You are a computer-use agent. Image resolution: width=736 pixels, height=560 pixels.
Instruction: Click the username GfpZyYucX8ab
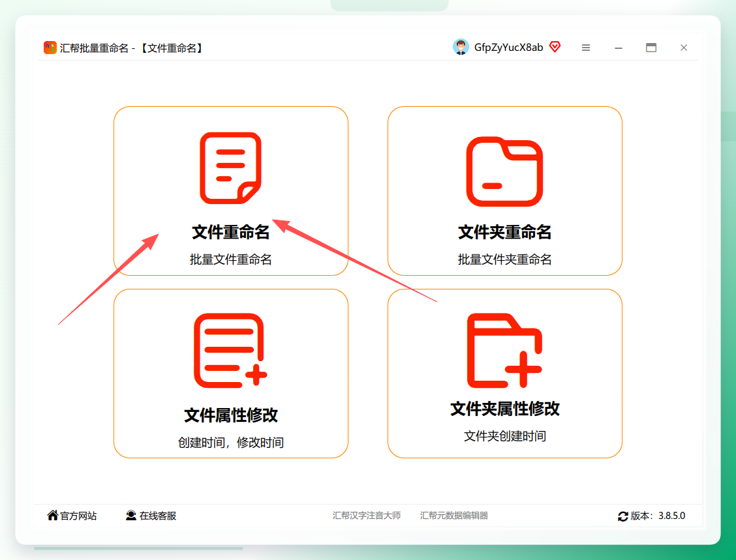[508, 48]
